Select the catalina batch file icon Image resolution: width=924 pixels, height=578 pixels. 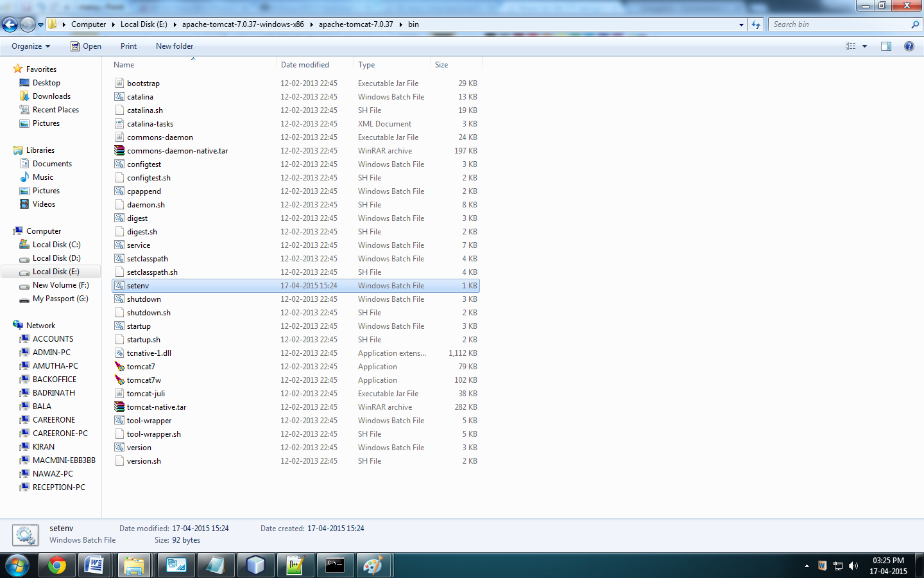119,96
